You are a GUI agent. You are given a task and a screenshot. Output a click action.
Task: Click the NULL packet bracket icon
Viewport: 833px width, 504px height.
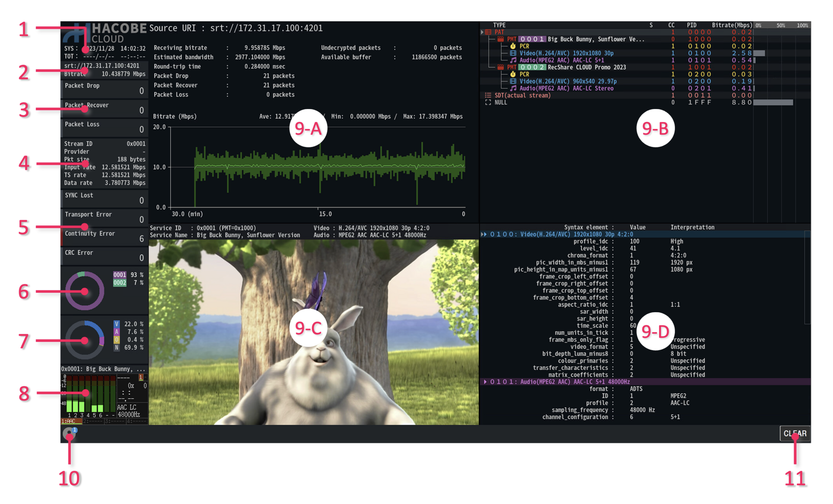488,102
